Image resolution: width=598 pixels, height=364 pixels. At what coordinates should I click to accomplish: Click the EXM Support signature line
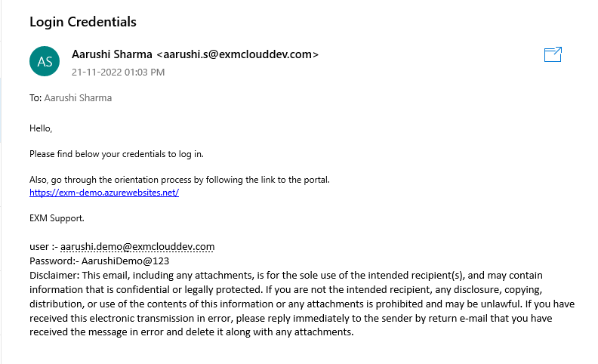pos(57,218)
